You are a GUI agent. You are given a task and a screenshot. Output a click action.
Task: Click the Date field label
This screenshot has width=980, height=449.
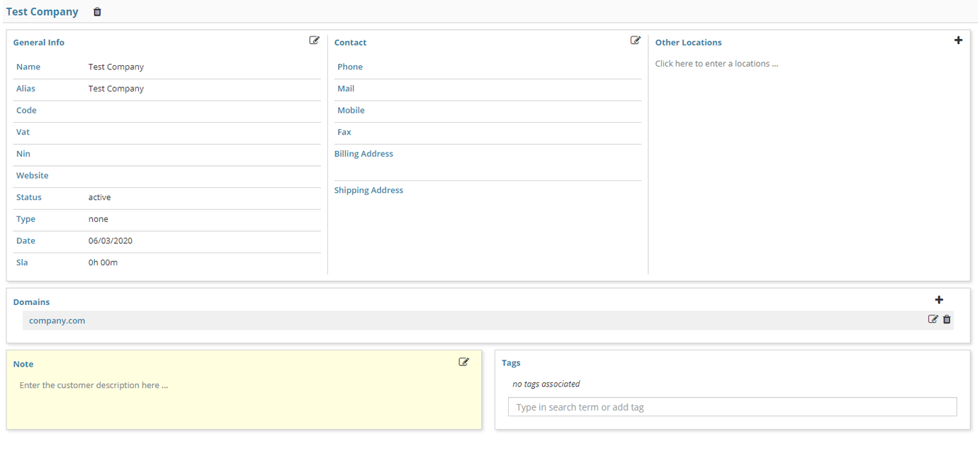pyautogui.click(x=26, y=241)
